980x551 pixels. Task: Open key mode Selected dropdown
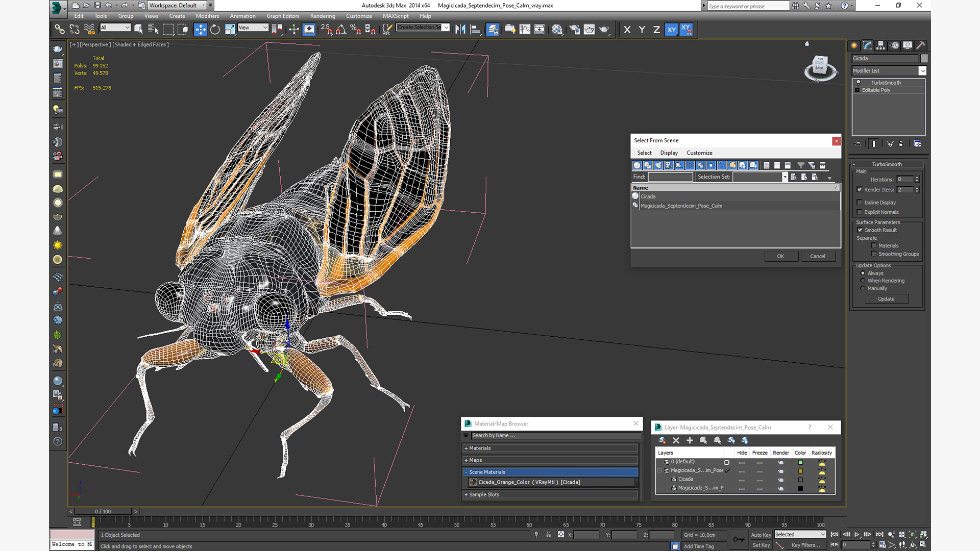[x=800, y=535]
